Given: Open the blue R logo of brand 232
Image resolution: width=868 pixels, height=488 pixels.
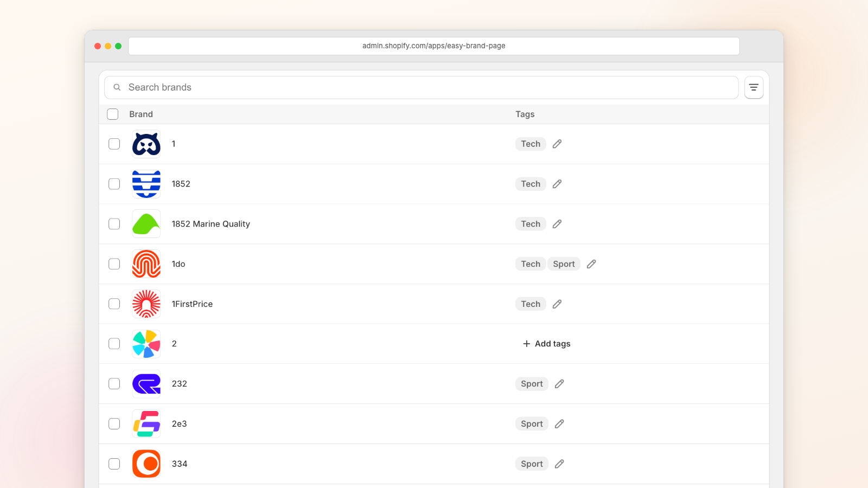Looking at the screenshot, I should coord(146,384).
